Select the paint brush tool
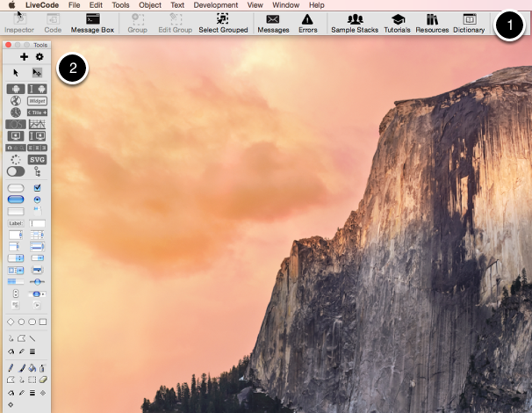The height and width of the screenshot is (413, 532). [x=21, y=368]
